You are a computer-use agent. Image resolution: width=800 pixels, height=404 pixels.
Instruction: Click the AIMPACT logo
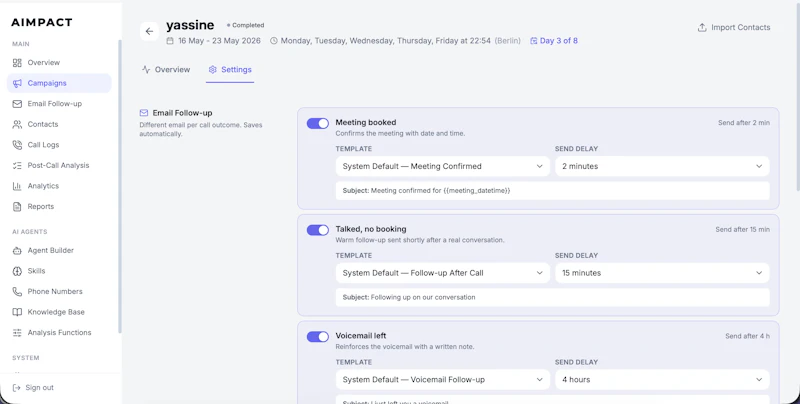tap(42, 22)
